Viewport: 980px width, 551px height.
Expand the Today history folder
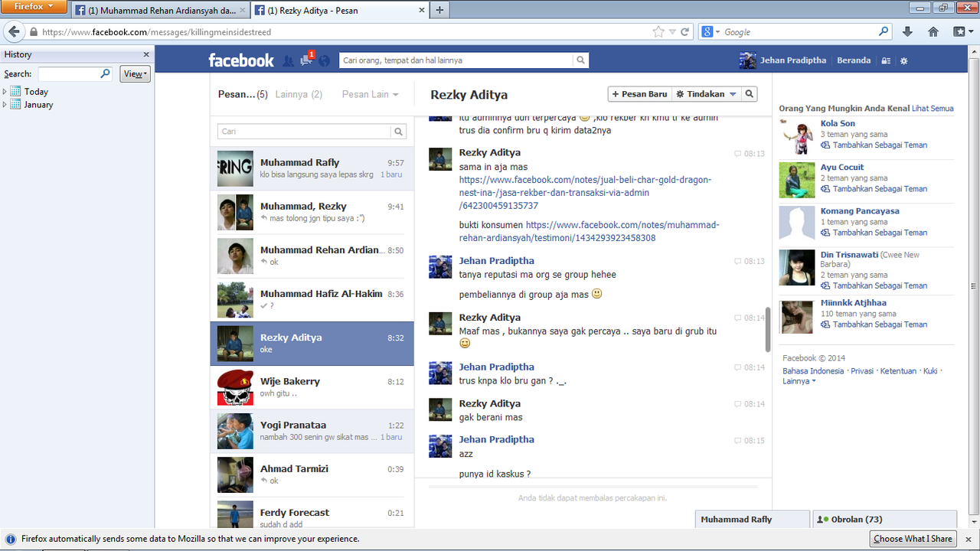(5, 92)
